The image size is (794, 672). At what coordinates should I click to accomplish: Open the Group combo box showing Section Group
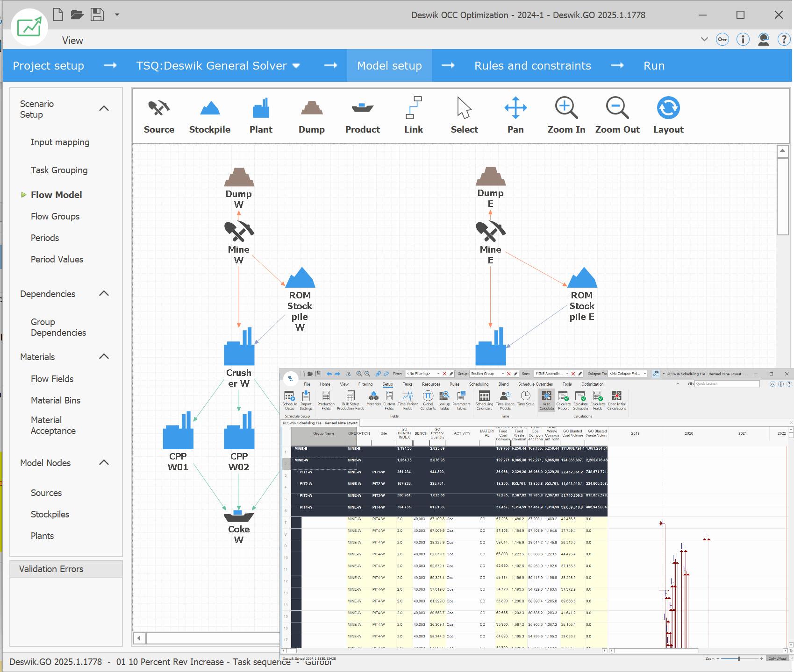[487, 374]
